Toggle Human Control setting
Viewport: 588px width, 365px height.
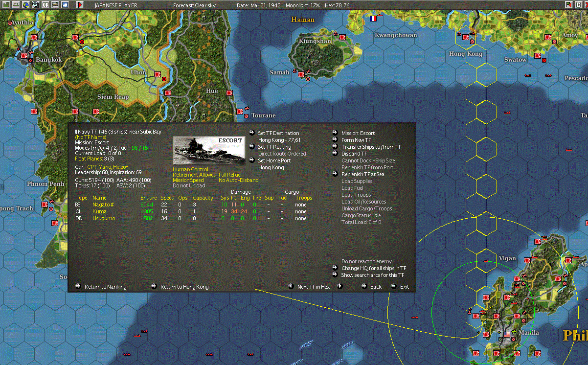(x=190, y=169)
